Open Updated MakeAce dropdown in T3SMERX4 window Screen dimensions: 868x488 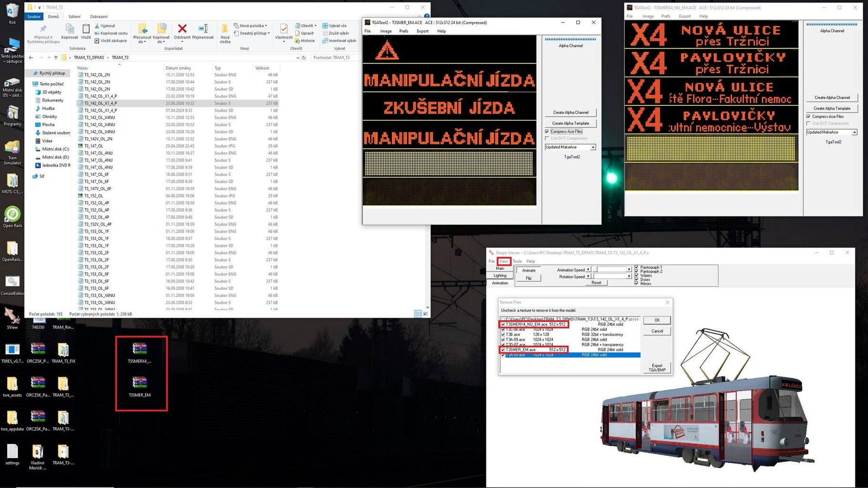[x=854, y=132]
